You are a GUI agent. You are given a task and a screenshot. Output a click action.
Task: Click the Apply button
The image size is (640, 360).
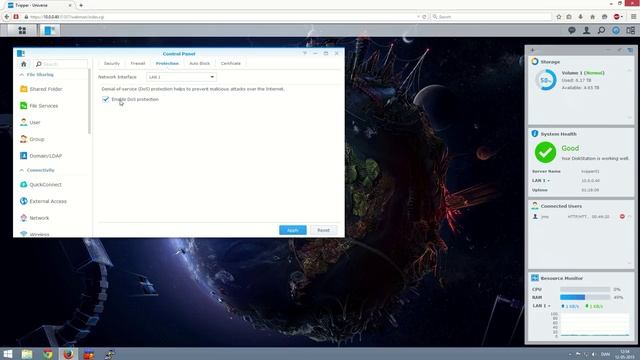[x=293, y=230]
